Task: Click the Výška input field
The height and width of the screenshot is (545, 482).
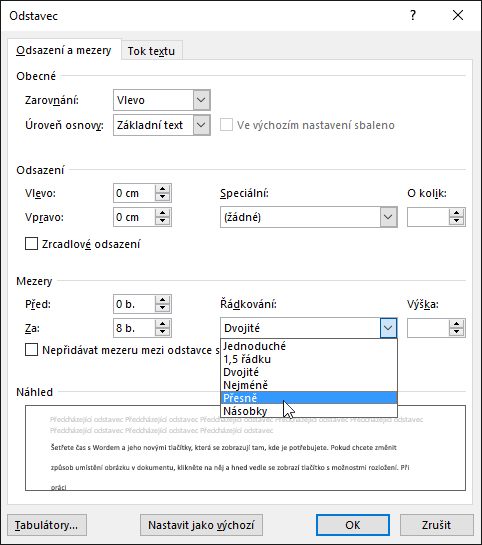Action: [x=428, y=328]
